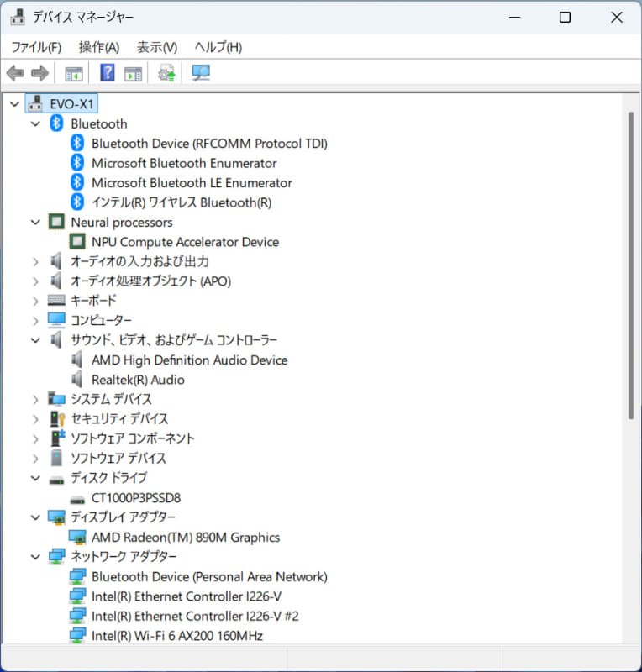Expand the セキュリティ デバイス category
642x672 pixels.
[35, 419]
